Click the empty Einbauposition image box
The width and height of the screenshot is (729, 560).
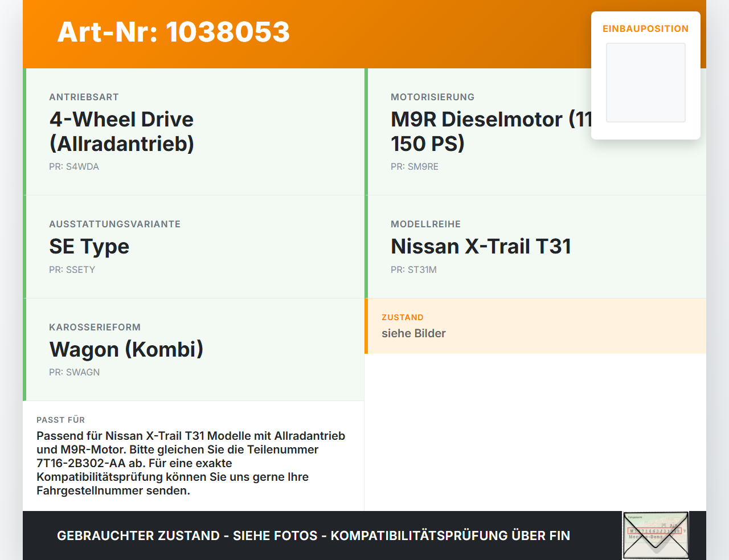(x=646, y=83)
